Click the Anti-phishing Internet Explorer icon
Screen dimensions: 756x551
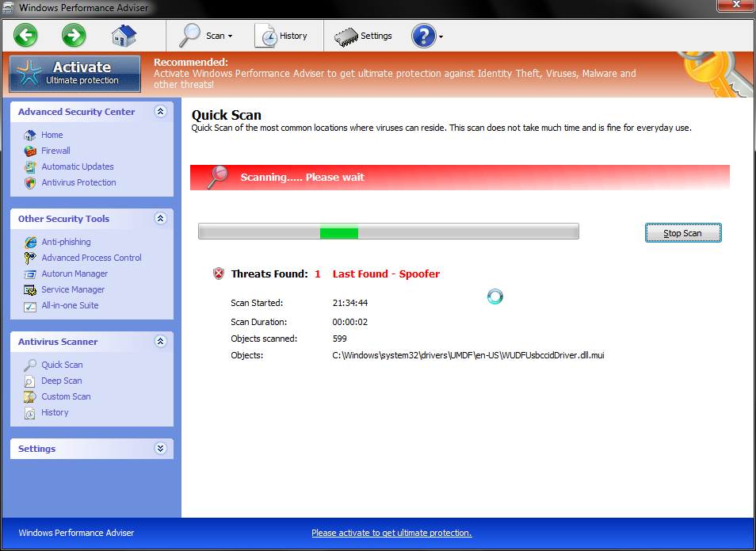click(x=30, y=243)
